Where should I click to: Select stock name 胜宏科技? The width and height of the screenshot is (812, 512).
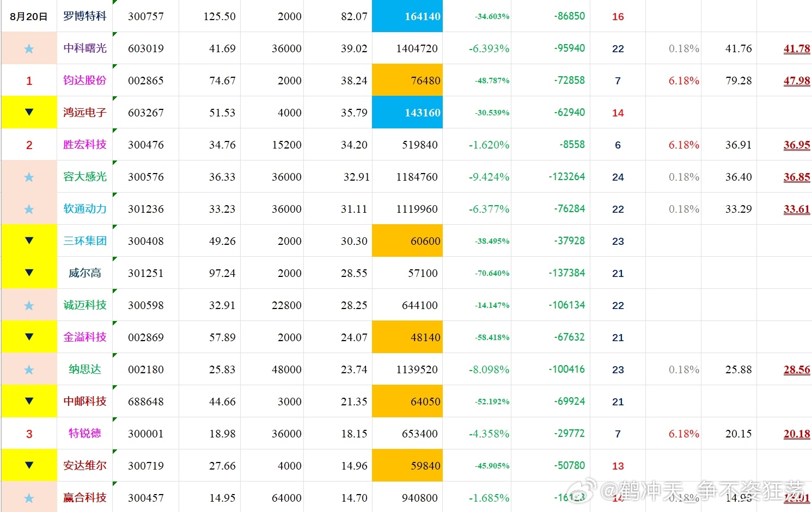coord(85,145)
